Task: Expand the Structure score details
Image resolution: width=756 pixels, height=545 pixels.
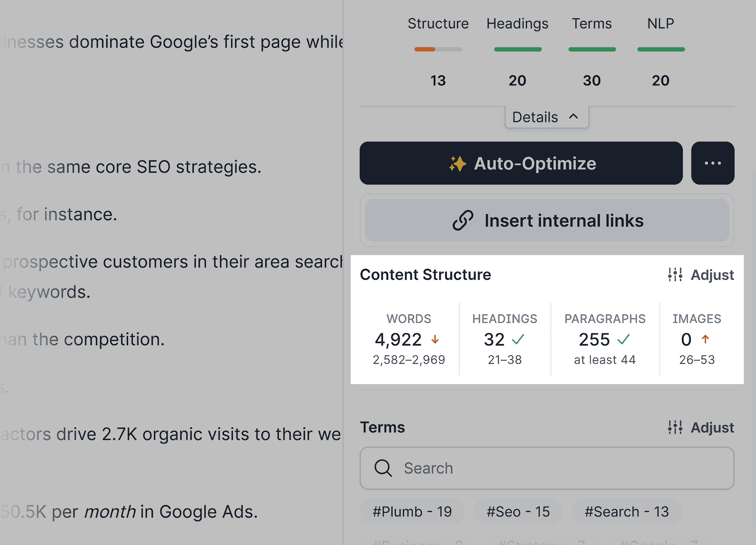Action: point(438,24)
